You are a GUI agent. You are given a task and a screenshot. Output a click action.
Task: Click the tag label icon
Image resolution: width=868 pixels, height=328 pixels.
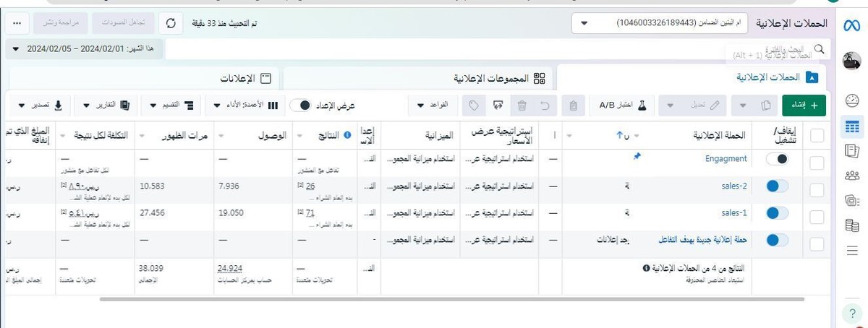point(472,105)
